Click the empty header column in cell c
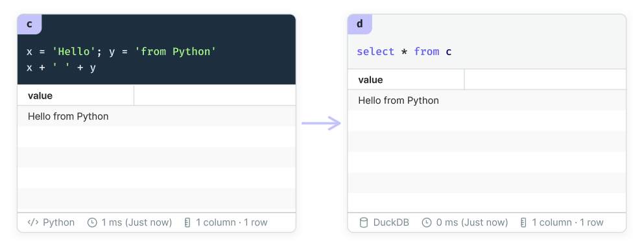 [215, 96]
